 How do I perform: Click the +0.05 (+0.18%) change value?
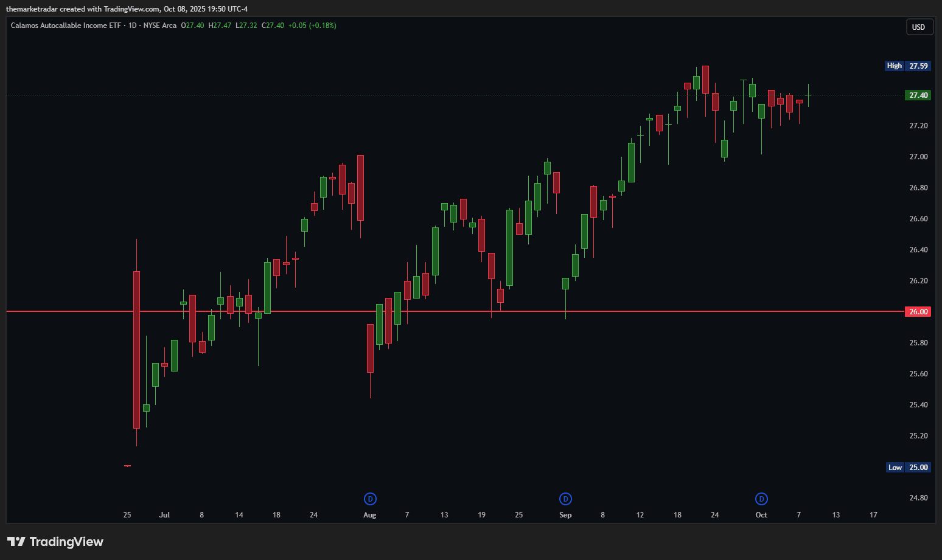[312, 26]
